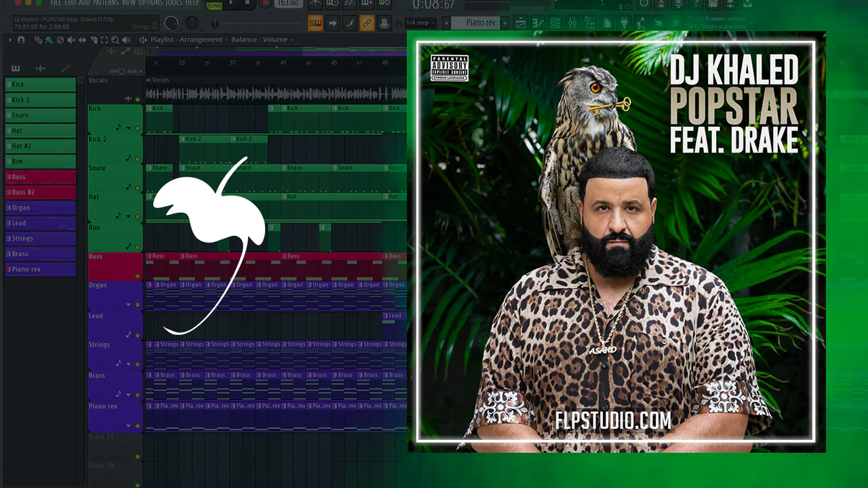The image size is (868, 488).
Task: Select the Select tool
Action: 104,40
